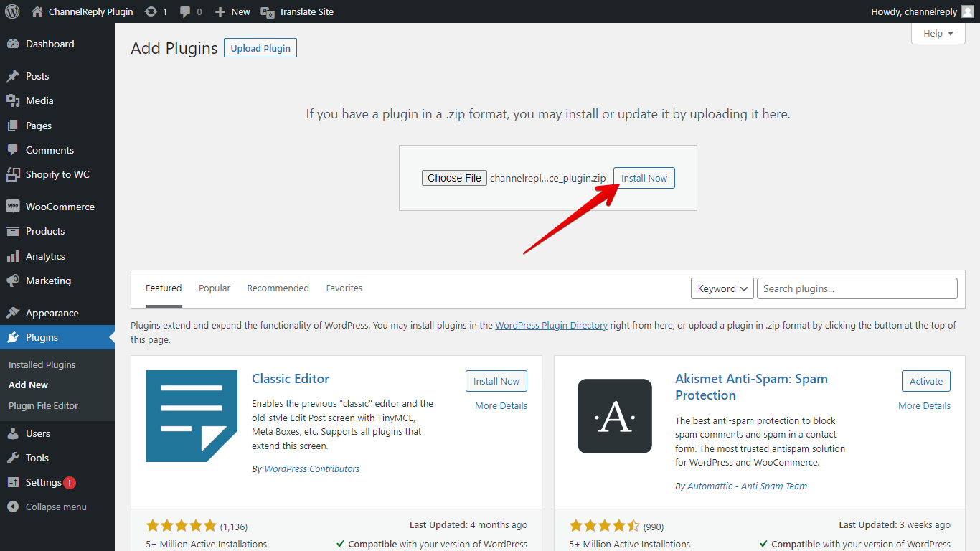
Task: Click the user avatar next to Howdy
Action: click(x=968, y=11)
